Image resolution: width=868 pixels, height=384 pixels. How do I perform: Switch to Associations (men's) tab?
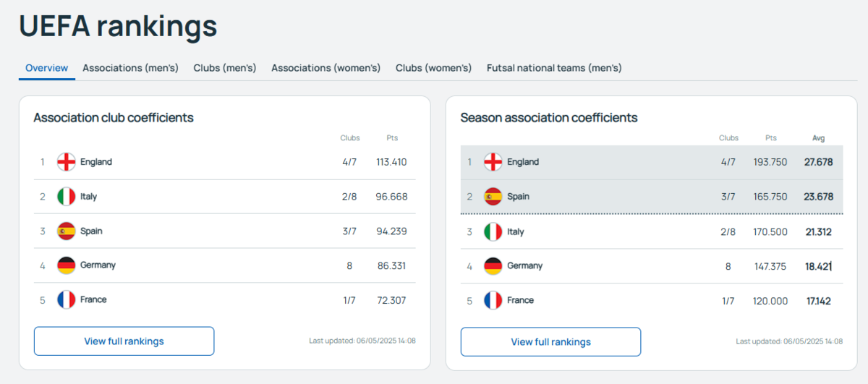[x=130, y=68]
